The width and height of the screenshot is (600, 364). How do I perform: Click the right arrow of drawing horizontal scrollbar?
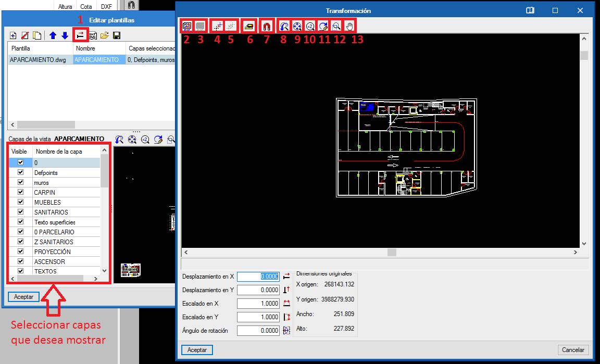coord(576,252)
